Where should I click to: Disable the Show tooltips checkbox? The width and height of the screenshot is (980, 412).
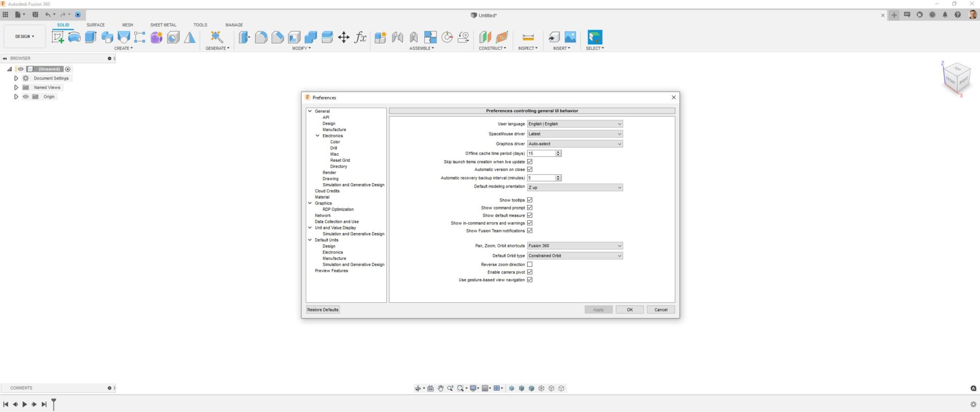(529, 200)
